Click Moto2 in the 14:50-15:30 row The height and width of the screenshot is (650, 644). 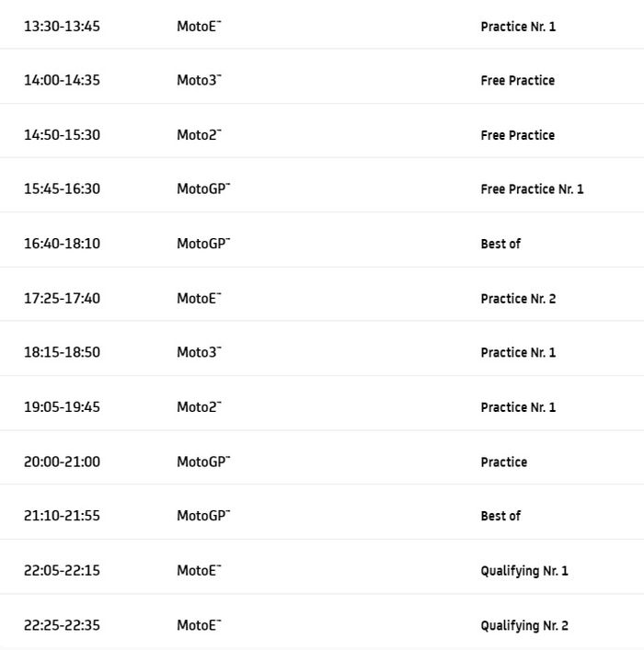point(199,135)
